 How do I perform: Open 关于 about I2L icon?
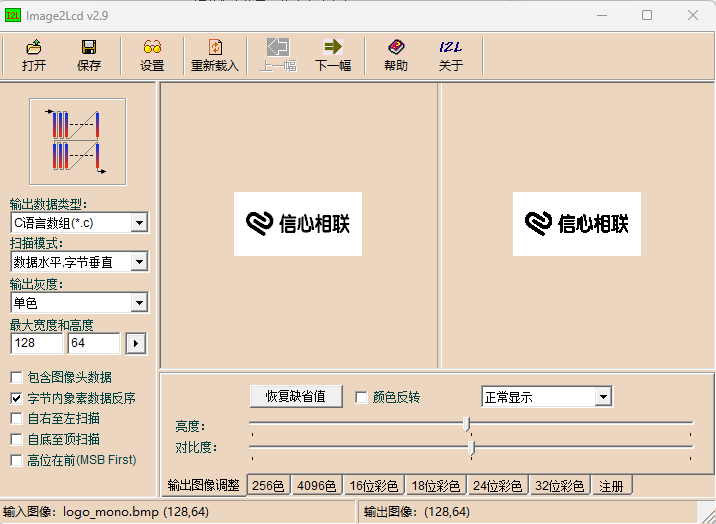tap(451, 56)
